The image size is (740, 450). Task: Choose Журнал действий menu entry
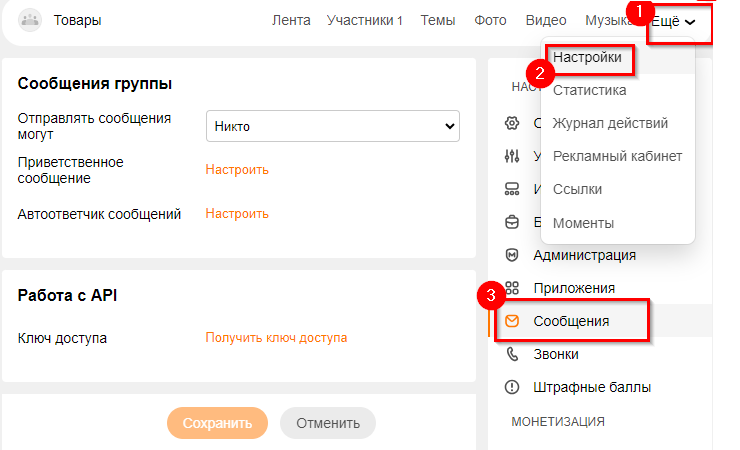point(610,123)
